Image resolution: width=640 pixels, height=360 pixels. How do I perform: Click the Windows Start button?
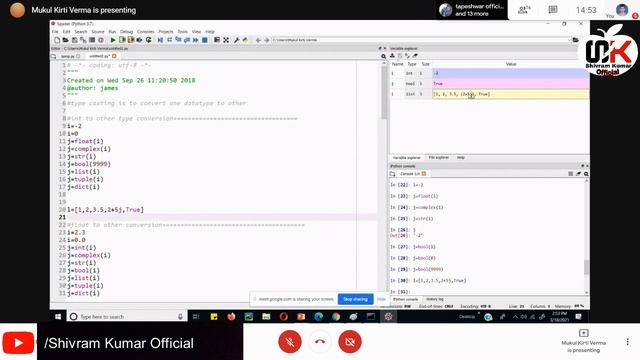[58, 316]
